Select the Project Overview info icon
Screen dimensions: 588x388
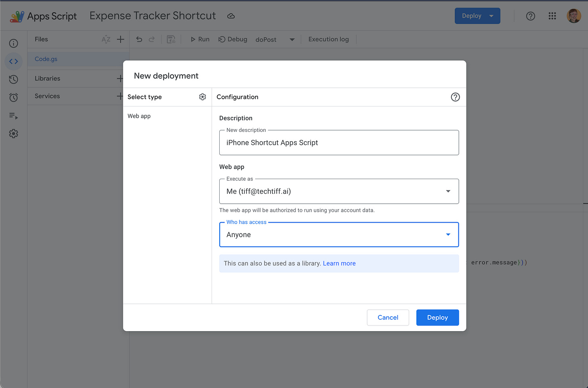pos(13,43)
